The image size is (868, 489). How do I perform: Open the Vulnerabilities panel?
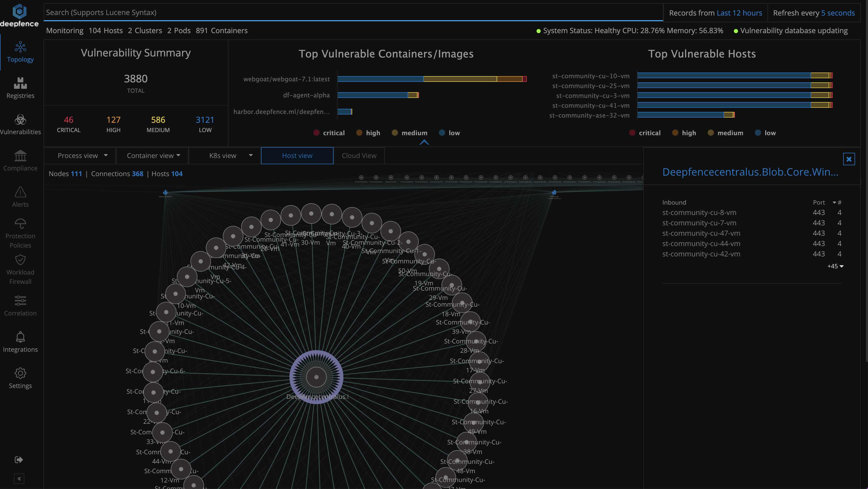[x=20, y=125]
